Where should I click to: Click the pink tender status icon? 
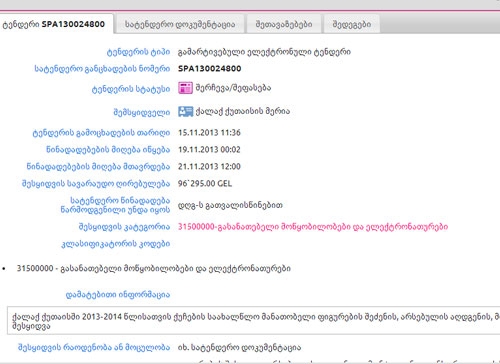pos(185,88)
